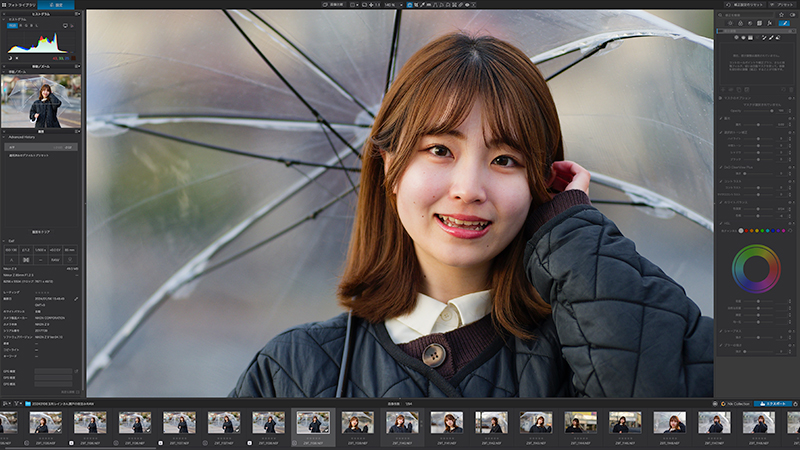Open filmstrip filter funnel icon
Viewport: 800px width, 450px height.
(x=16, y=404)
